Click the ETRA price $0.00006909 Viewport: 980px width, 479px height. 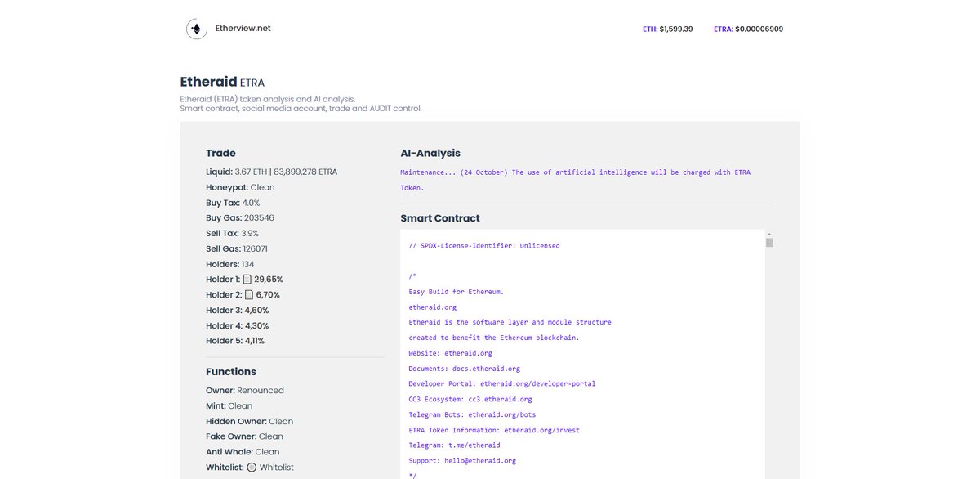759,29
